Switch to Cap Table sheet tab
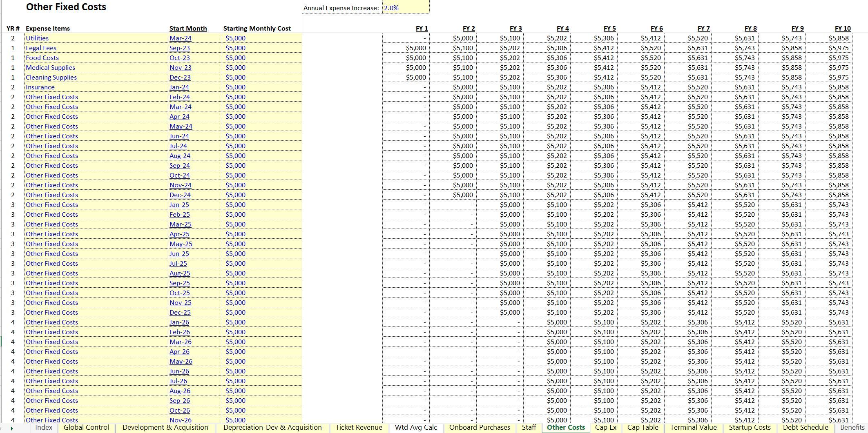This screenshot has height=433, width=868. (x=643, y=427)
